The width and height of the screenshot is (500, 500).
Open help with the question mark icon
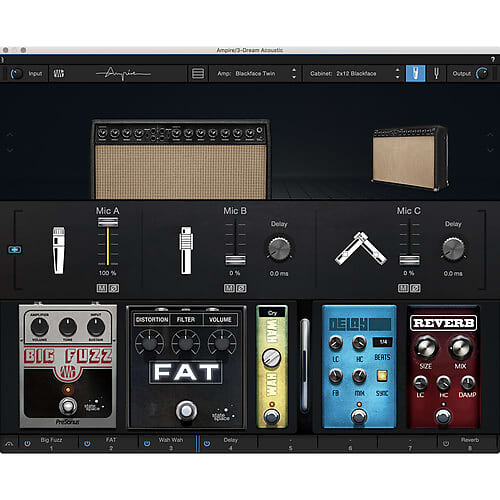pyautogui.click(x=493, y=59)
